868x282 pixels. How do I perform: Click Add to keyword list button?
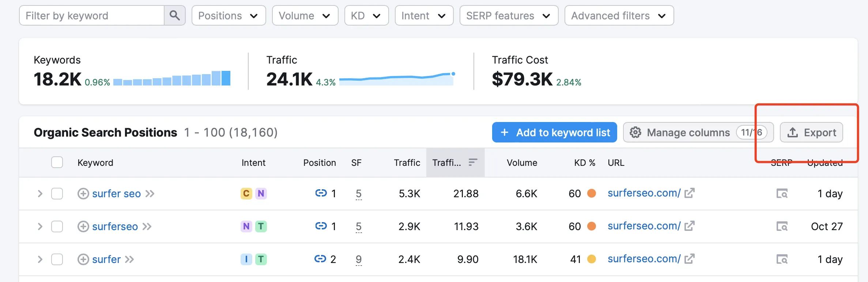click(554, 132)
